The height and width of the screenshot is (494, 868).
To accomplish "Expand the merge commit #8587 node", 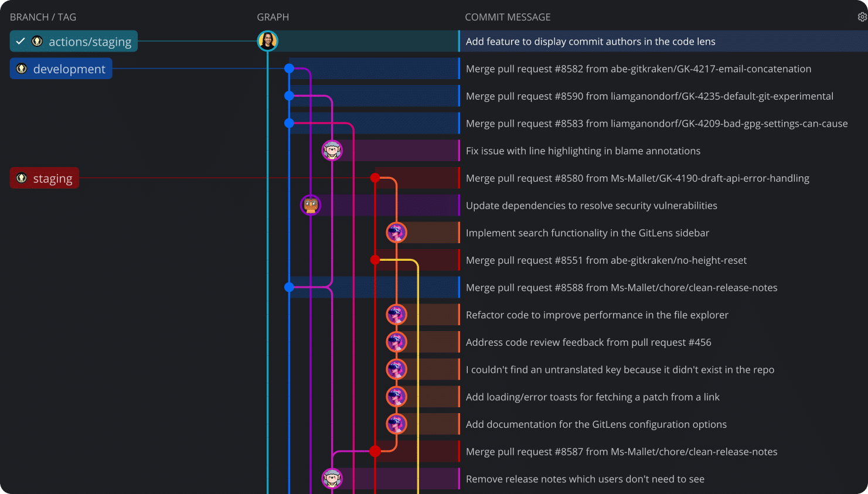I will 375,451.
